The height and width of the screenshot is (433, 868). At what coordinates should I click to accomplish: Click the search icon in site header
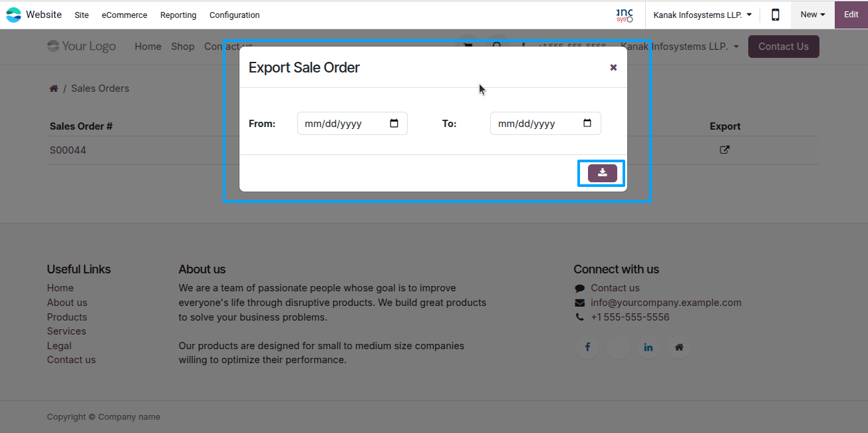498,46
